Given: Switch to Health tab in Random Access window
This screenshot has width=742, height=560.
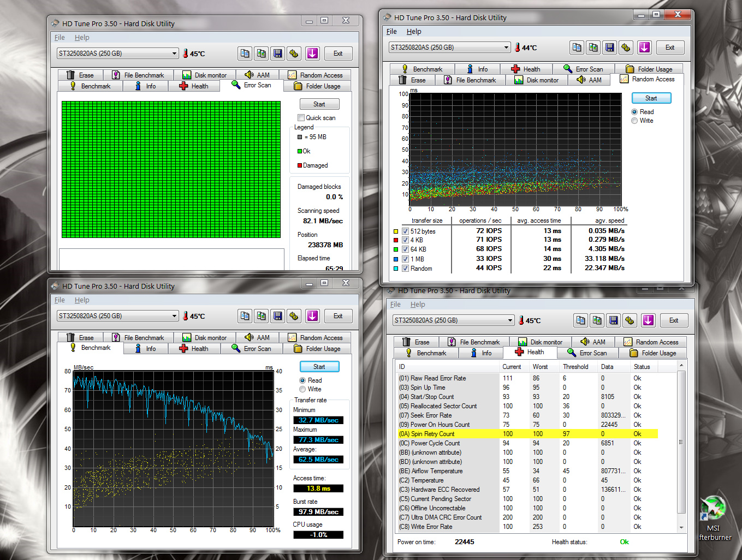Looking at the screenshot, I should (525, 69).
